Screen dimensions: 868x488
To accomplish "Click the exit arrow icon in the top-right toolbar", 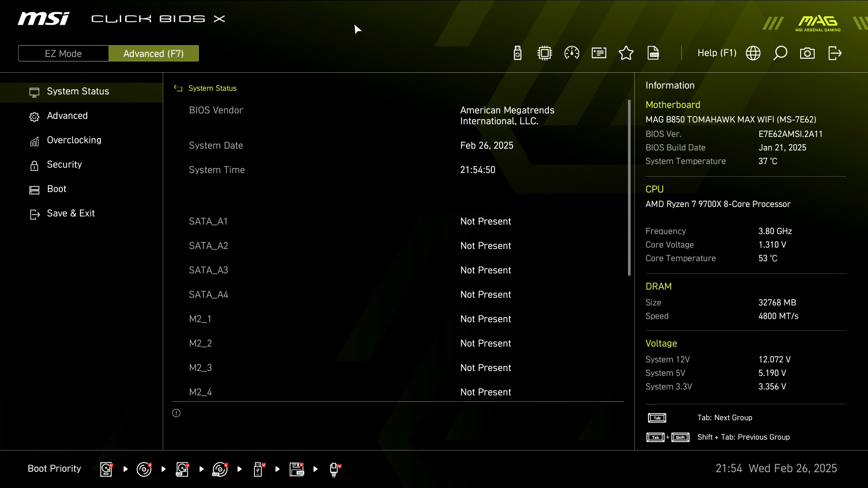I will (835, 53).
